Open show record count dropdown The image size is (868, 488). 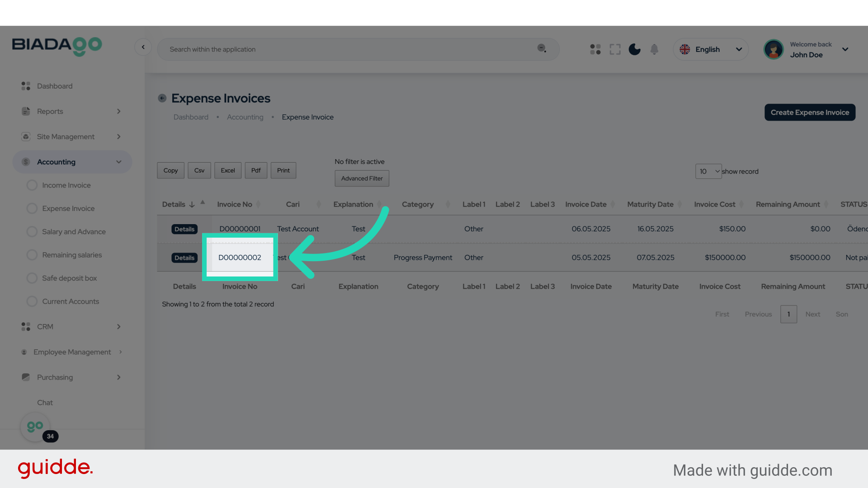pyautogui.click(x=708, y=171)
